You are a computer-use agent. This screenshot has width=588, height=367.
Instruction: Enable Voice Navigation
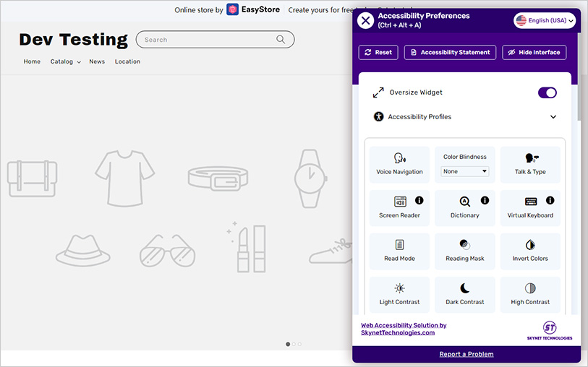[x=399, y=165]
